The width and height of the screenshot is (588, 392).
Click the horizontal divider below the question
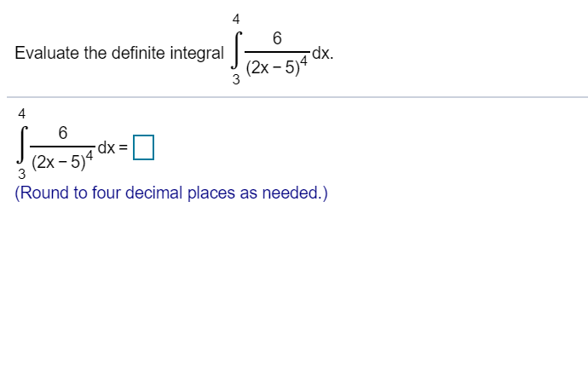coord(294,97)
